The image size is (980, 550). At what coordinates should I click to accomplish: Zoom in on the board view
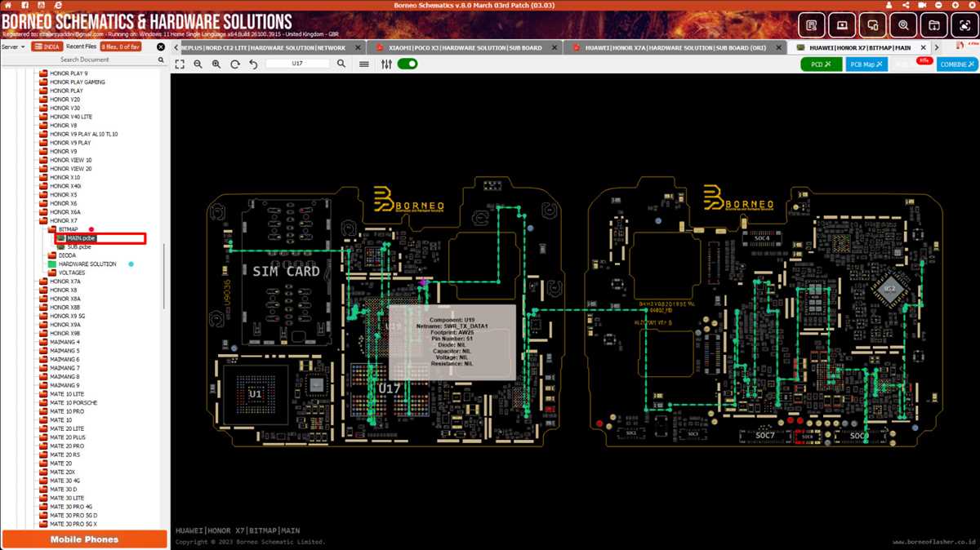click(216, 64)
